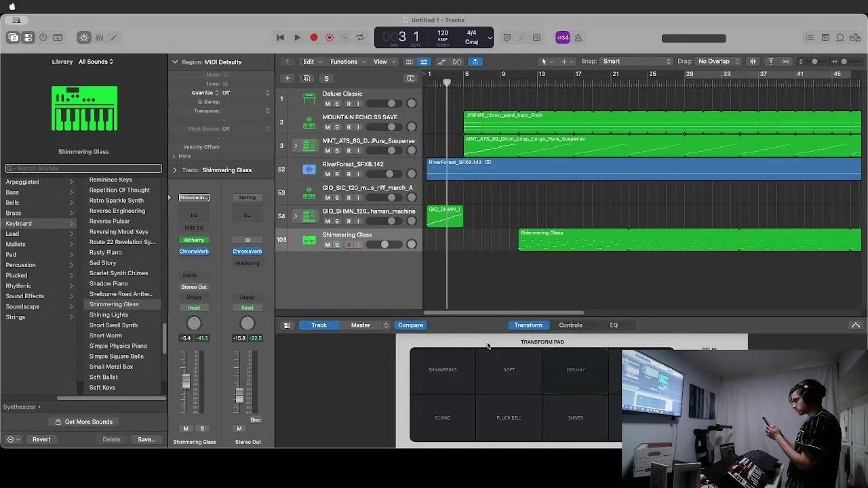Select Track button in Smart Controls
The width and height of the screenshot is (868, 488).
(x=319, y=325)
